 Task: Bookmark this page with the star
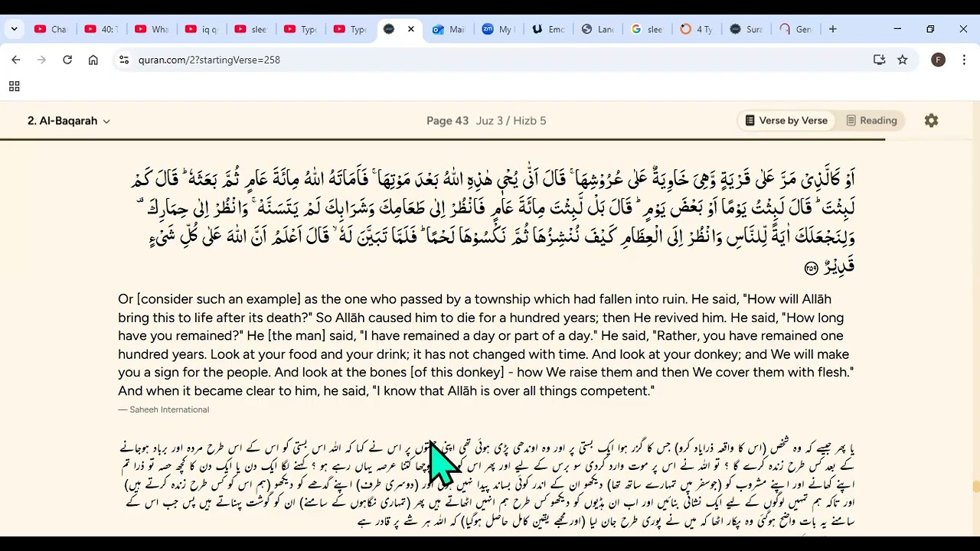pyautogui.click(x=903, y=60)
